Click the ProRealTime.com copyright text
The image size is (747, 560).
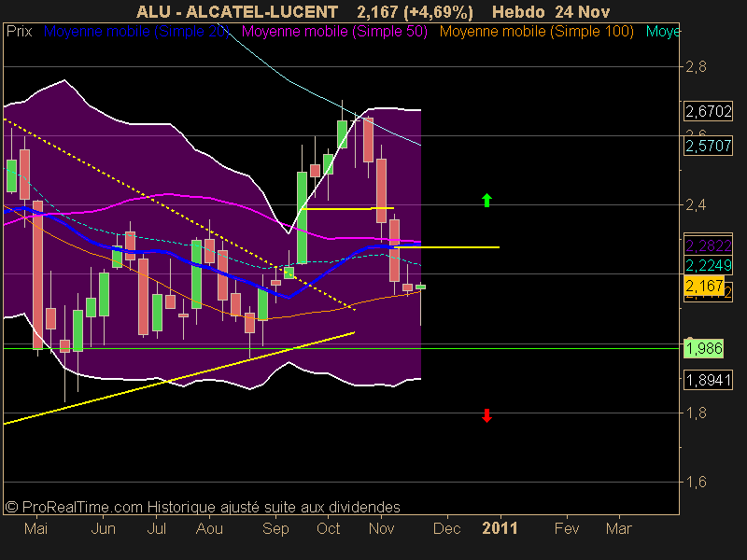(203, 507)
